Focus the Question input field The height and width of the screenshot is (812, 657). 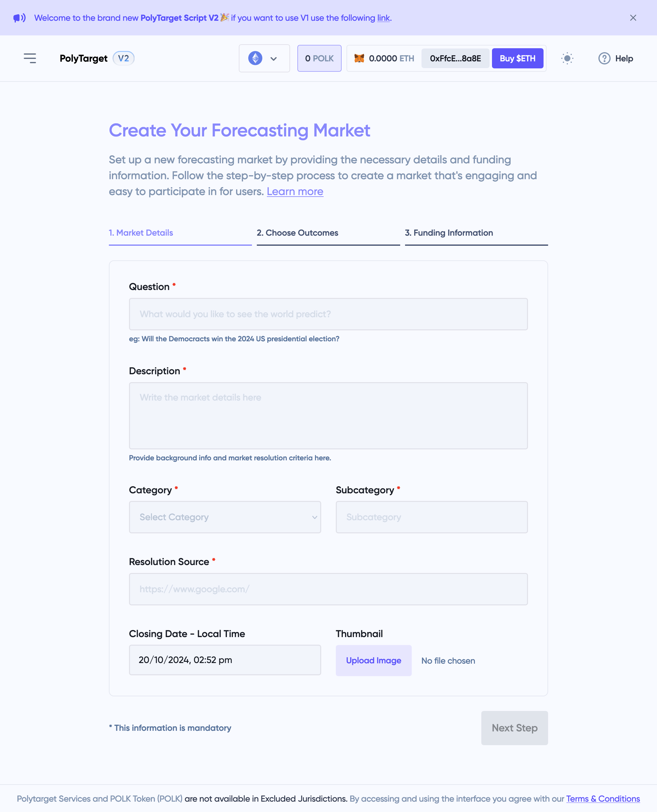[x=328, y=314]
